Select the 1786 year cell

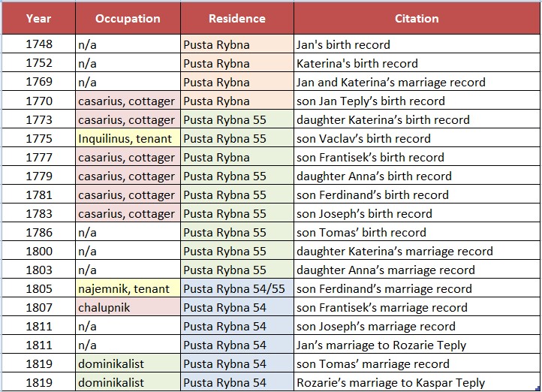click(38, 233)
